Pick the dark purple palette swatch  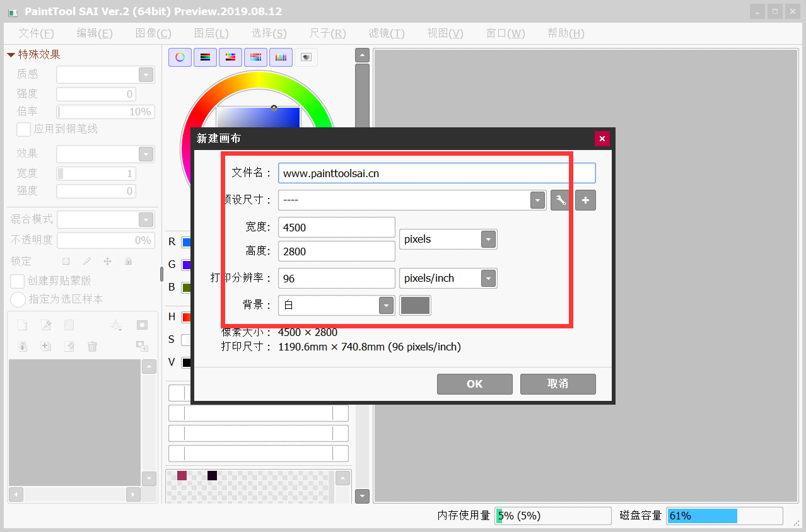tap(213, 475)
